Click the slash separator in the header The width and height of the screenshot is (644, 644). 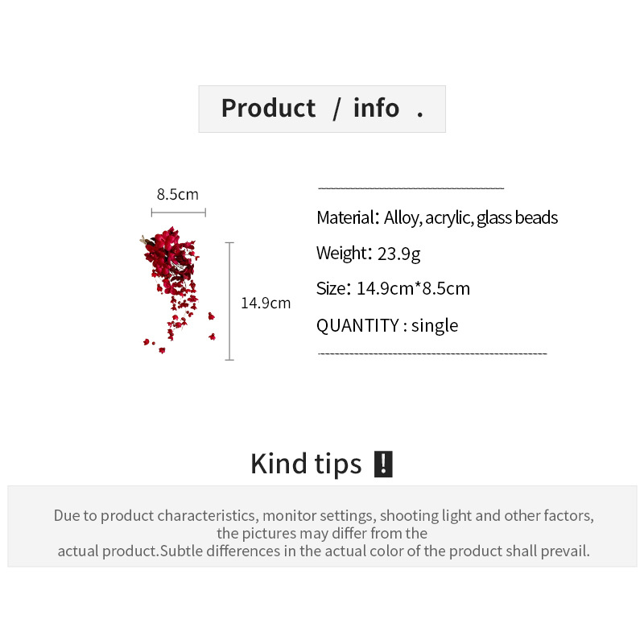coord(336,109)
